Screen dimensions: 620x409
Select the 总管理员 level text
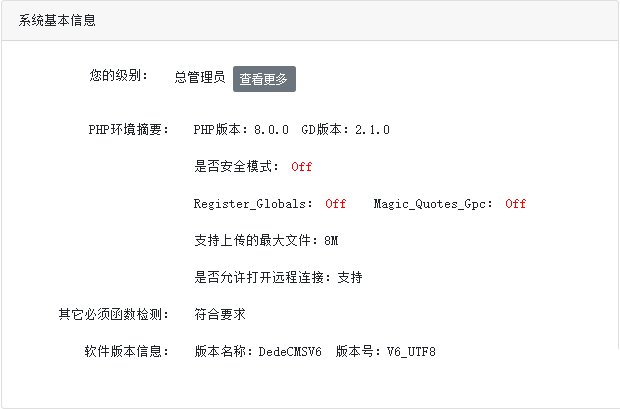point(199,78)
